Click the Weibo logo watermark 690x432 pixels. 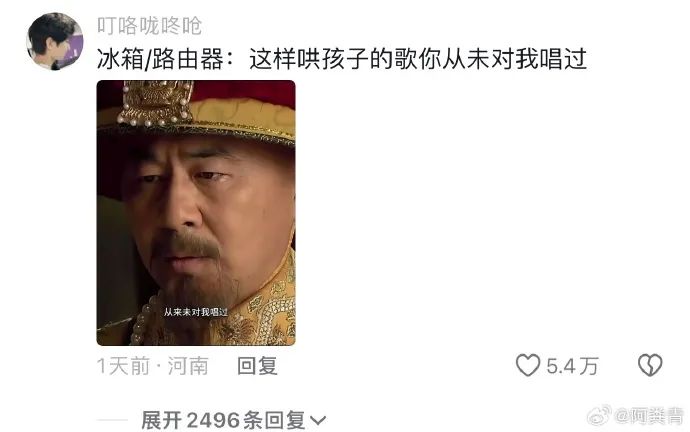click(x=600, y=415)
